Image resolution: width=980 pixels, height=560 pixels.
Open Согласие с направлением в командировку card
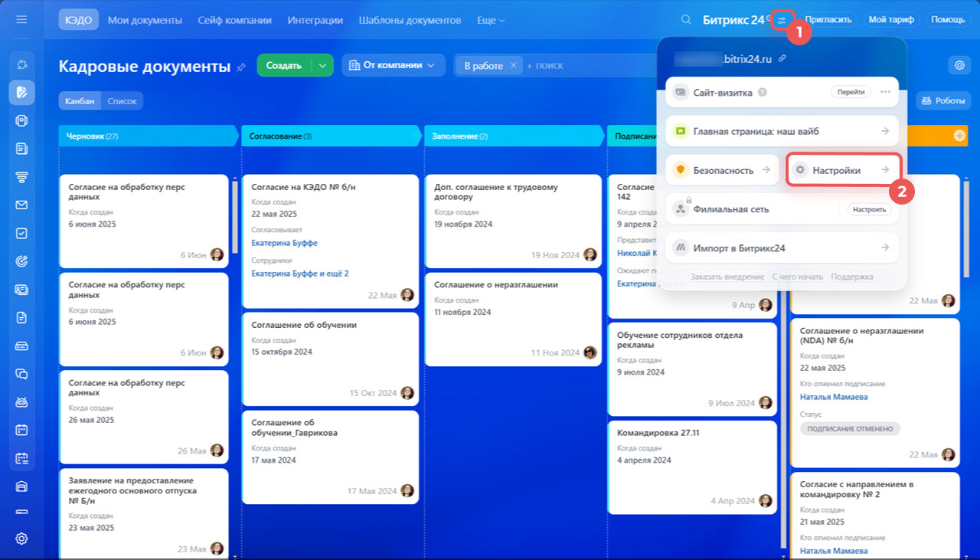(874, 515)
